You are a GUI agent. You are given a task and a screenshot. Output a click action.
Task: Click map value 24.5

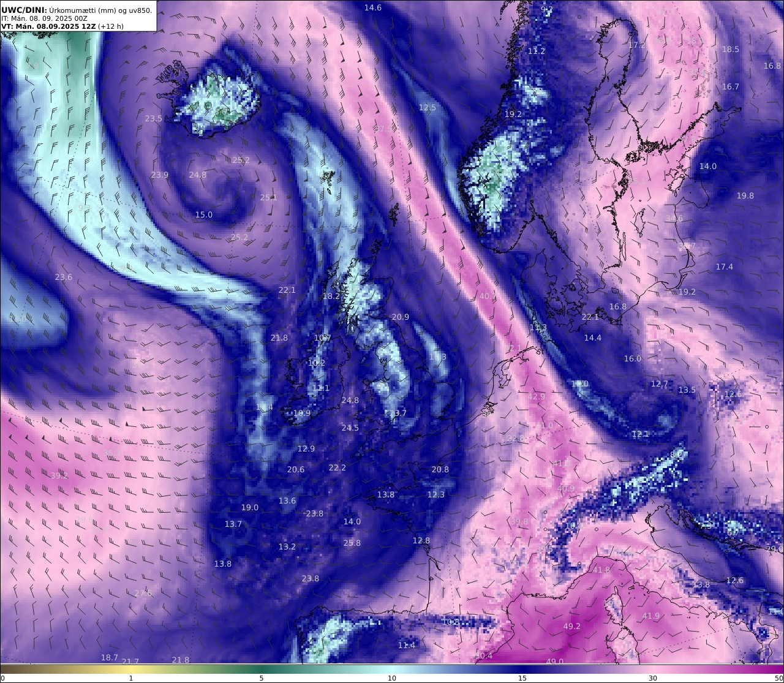350,428
